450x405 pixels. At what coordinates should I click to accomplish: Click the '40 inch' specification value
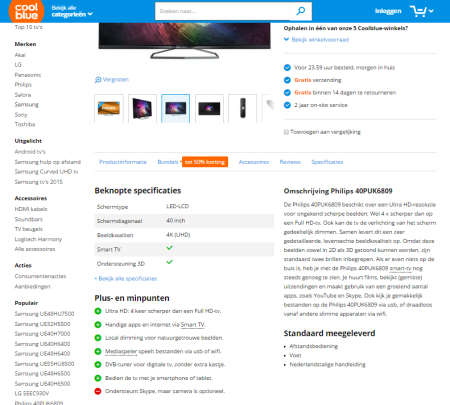tap(176, 221)
